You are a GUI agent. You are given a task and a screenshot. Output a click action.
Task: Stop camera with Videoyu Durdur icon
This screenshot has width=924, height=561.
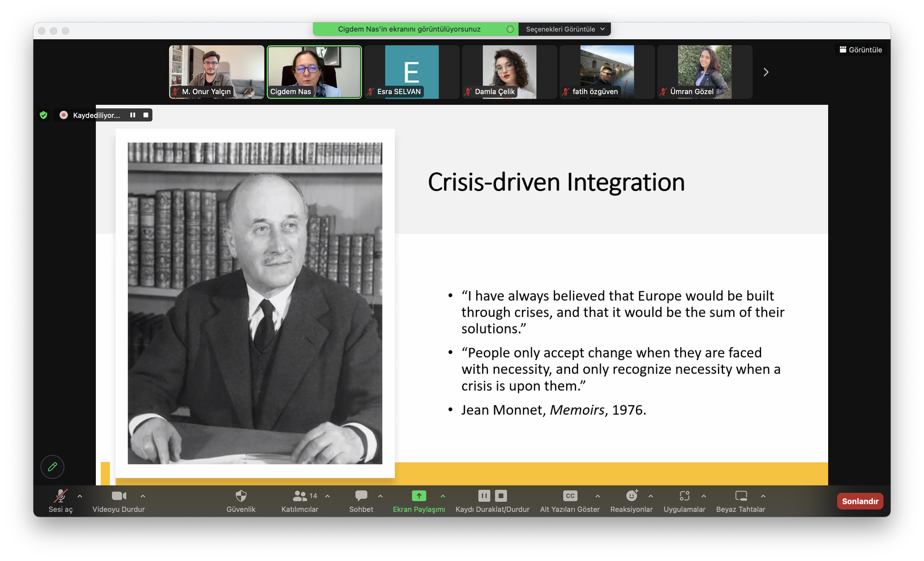pyautogui.click(x=119, y=496)
